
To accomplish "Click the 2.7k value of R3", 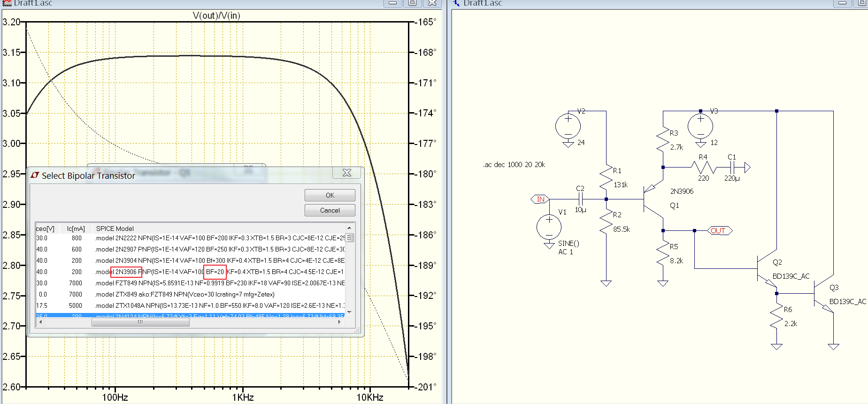I will [x=676, y=147].
